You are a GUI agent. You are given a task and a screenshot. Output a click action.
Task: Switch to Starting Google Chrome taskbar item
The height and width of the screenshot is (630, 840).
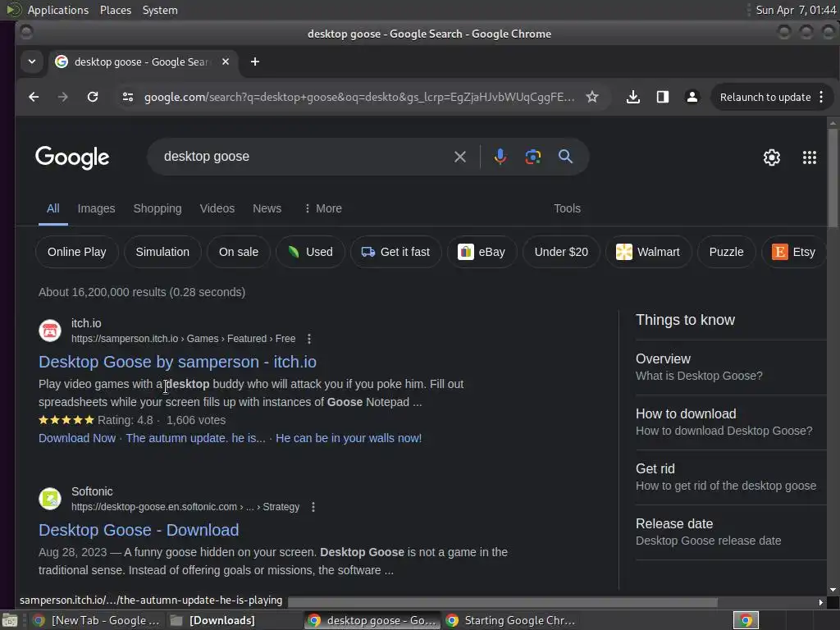(x=511, y=620)
